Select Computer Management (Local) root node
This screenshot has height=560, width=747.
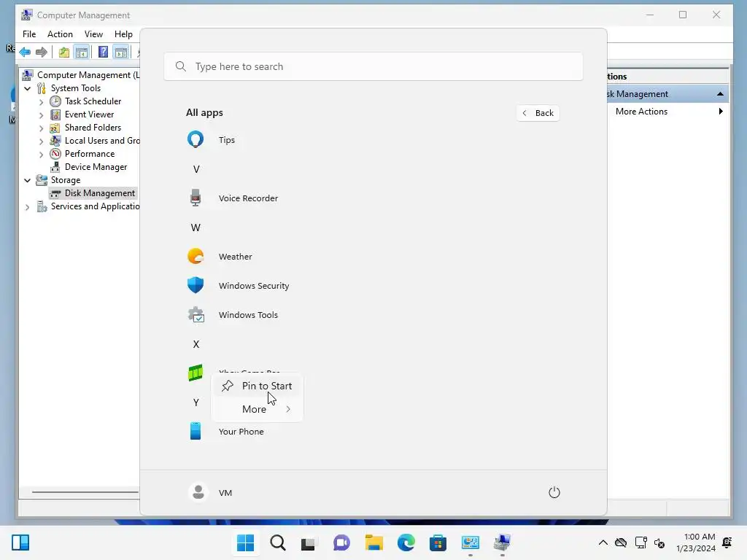[88, 75]
